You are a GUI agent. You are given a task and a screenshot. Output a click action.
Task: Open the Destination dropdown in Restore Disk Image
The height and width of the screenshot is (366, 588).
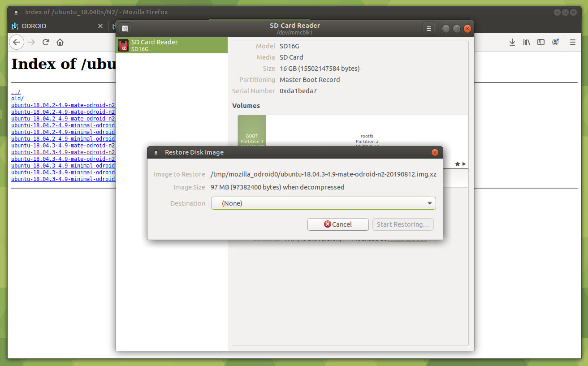323,203
